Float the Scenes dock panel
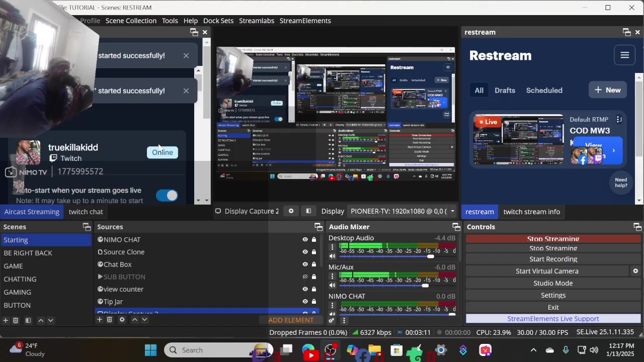 coord(87,227)
